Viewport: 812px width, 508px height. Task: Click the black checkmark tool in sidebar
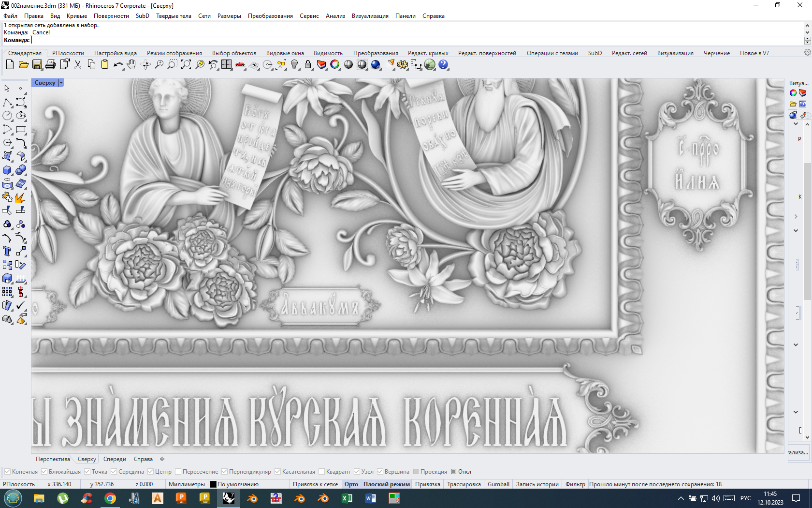(x=21, y=305)
